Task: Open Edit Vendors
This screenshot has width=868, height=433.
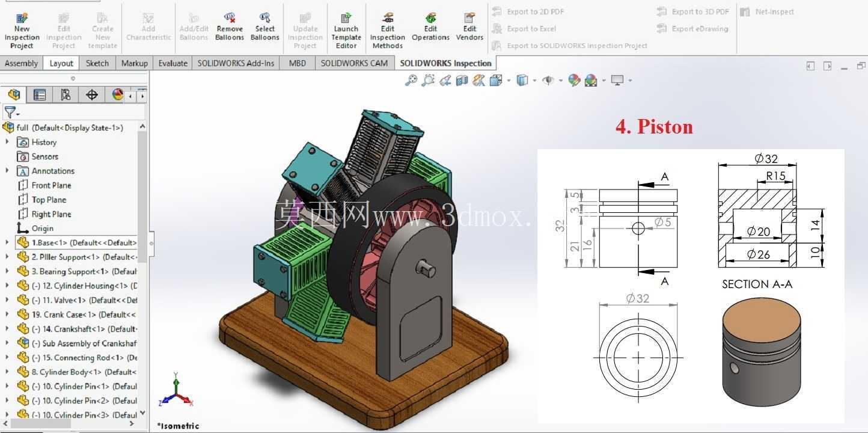Action: tap(469, 26)
